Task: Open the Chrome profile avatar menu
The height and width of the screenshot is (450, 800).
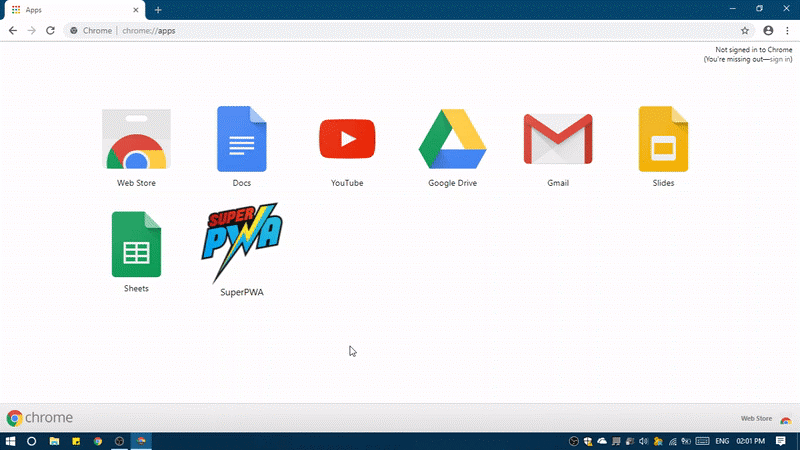Action: (x=768, y=31)
